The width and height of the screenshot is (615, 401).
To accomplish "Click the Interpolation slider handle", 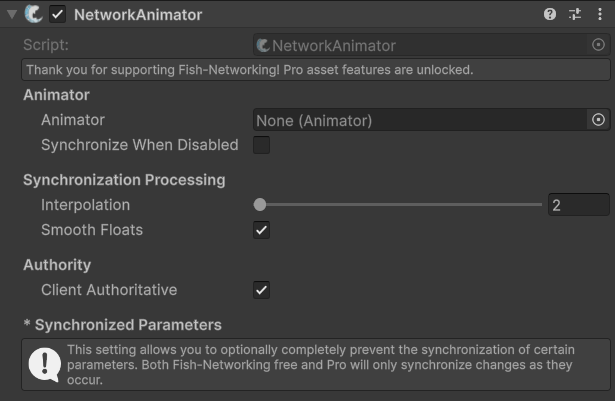I will [x=260, y=204].
